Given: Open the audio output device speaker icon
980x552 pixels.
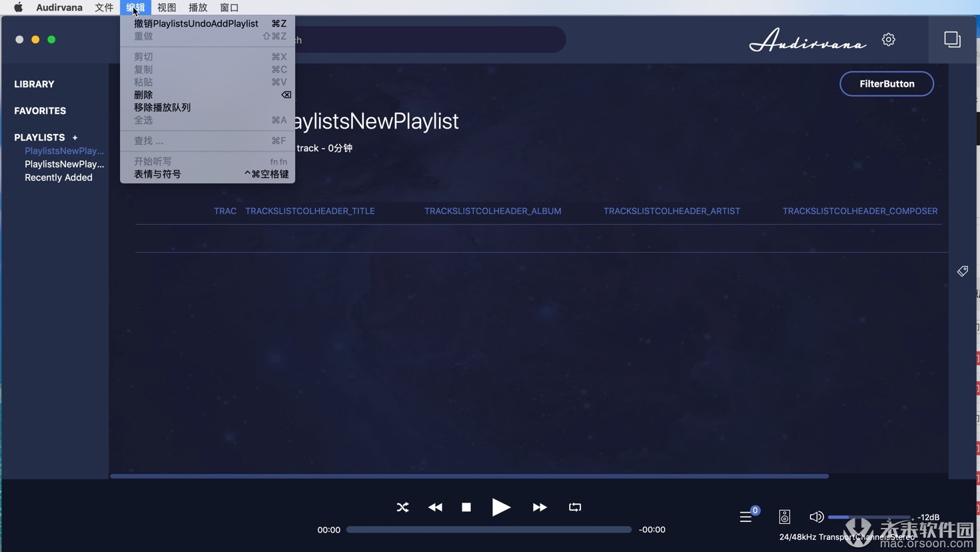Looking at the screenshot, I should pos(785,517).
